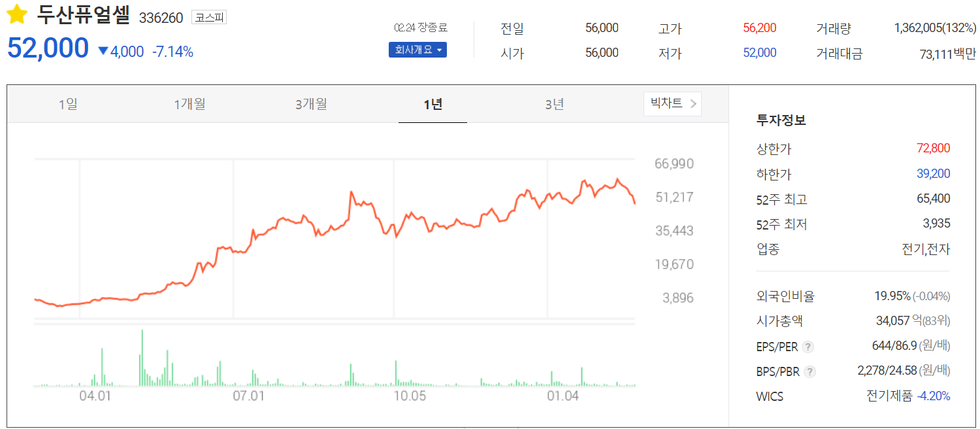
Task: Toggle the yellow favorite star for 두산퓨얼셀
Action: (x=16, y=14)
